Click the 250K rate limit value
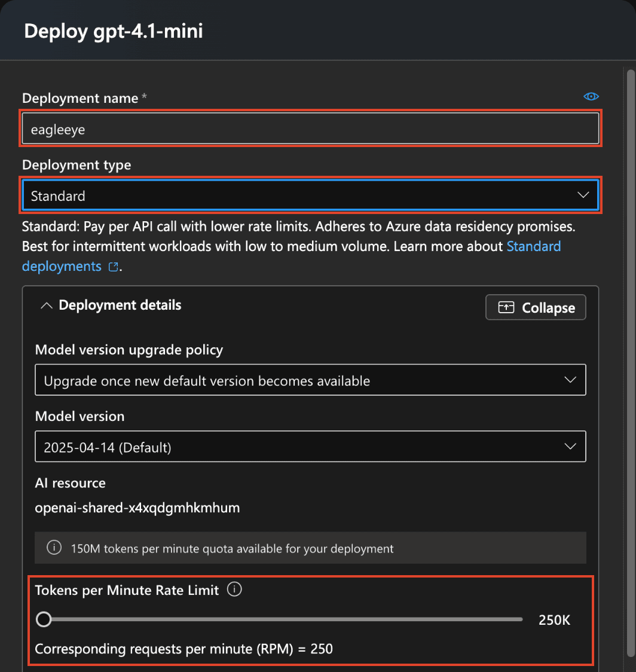Image resolution: width=636 pixels, height=672 pixels. (554, 620)
